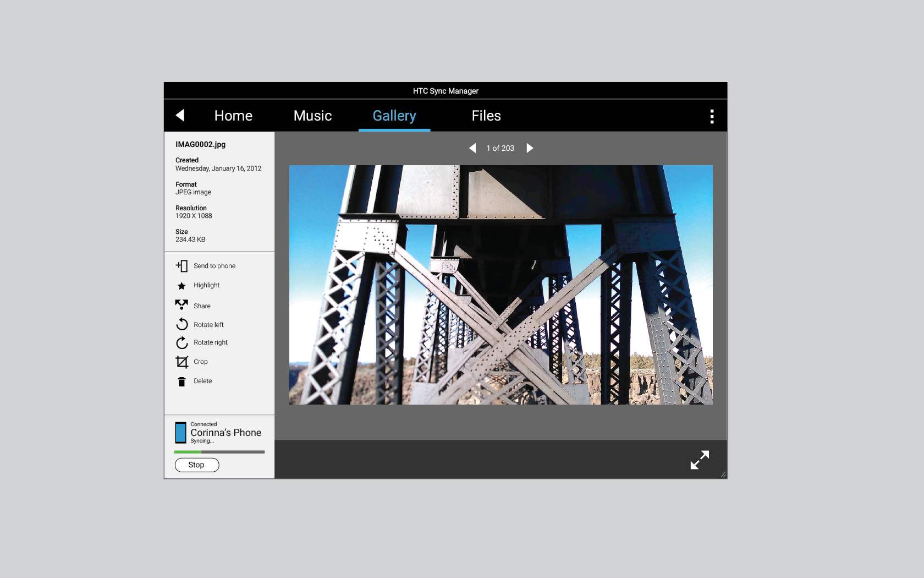Go to next photo arrow
The width and height of the screenshot is (924, 578).
[530, 148]
